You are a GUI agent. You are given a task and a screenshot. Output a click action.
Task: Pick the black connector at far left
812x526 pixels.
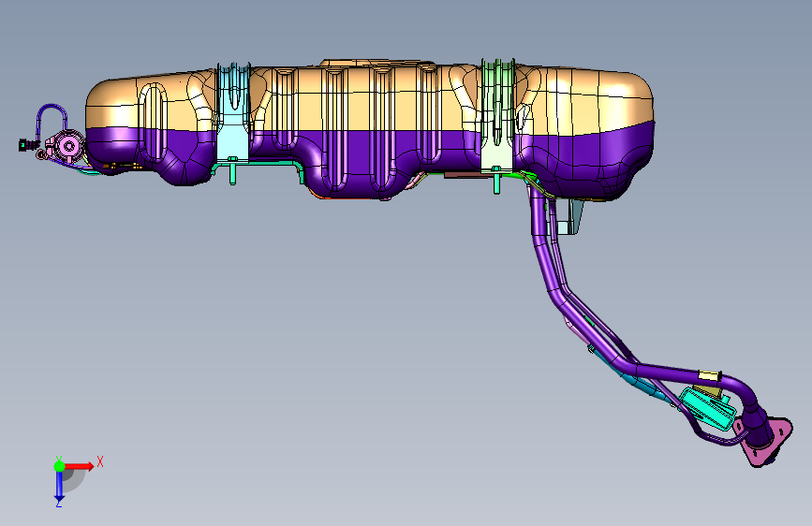tap(28, 145)
